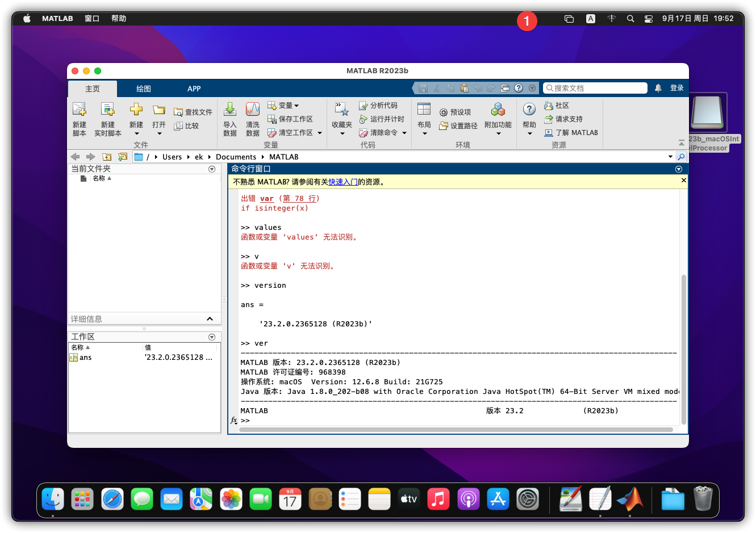Screen dimensions: 756x533
Task: Click the 清洗数据 (Clean Data) icon
Action: pyautogui.click(x=253, y=109)
